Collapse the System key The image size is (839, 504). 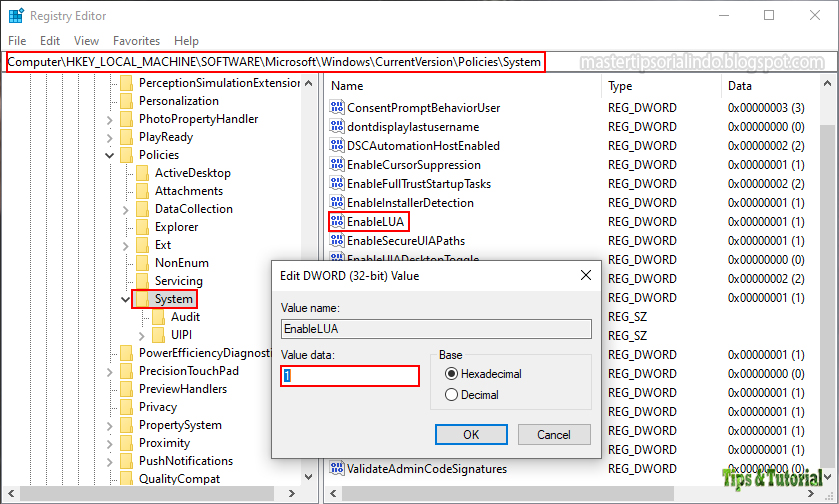click(126, 299)
